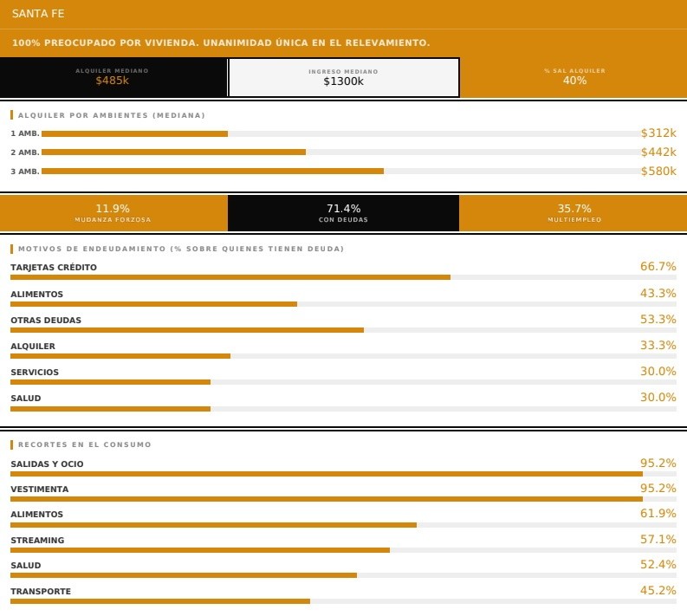
Task: Select the Ingreso Mediano $1300k tile
Action: 343,77
